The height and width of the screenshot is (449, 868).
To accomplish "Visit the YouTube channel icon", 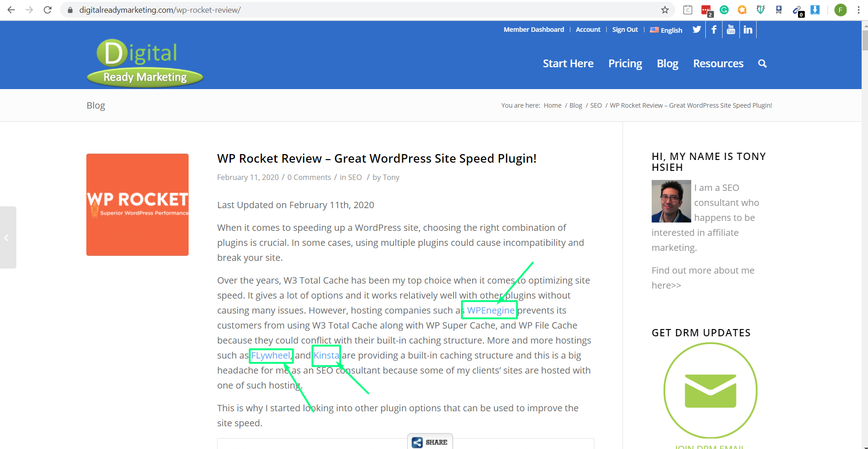I will pos(731,30).
